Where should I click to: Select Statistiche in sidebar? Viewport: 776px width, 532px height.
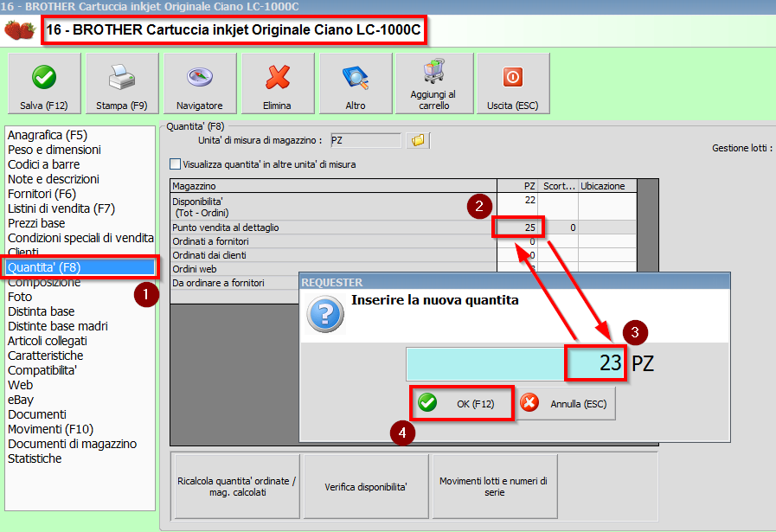(35, 458)
